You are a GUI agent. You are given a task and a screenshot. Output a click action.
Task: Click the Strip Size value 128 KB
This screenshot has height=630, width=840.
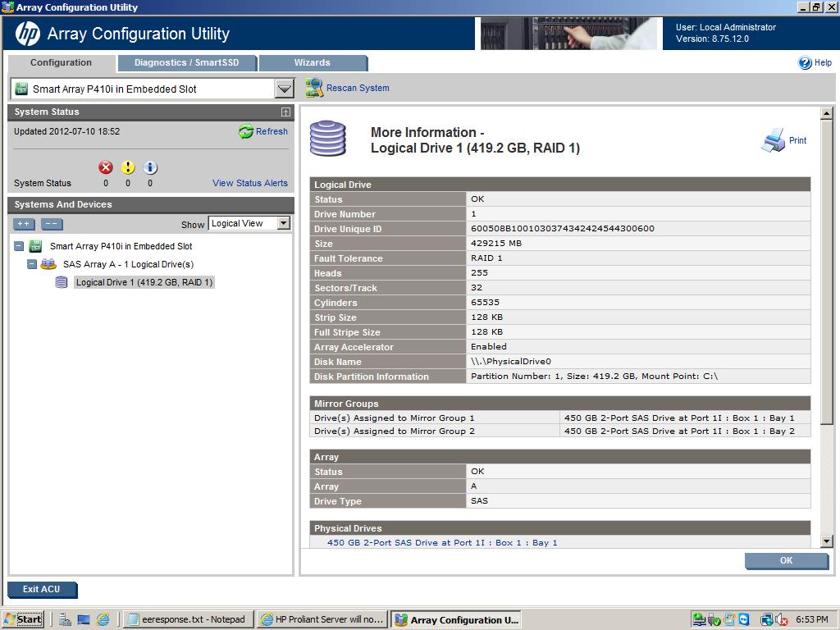click(487, 317)
